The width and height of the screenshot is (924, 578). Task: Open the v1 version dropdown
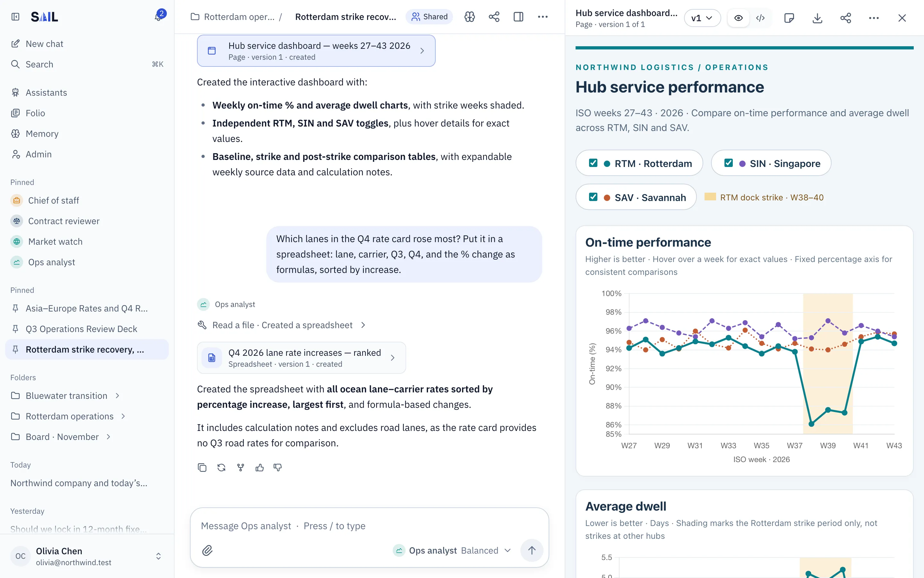[x=702, y=18]
